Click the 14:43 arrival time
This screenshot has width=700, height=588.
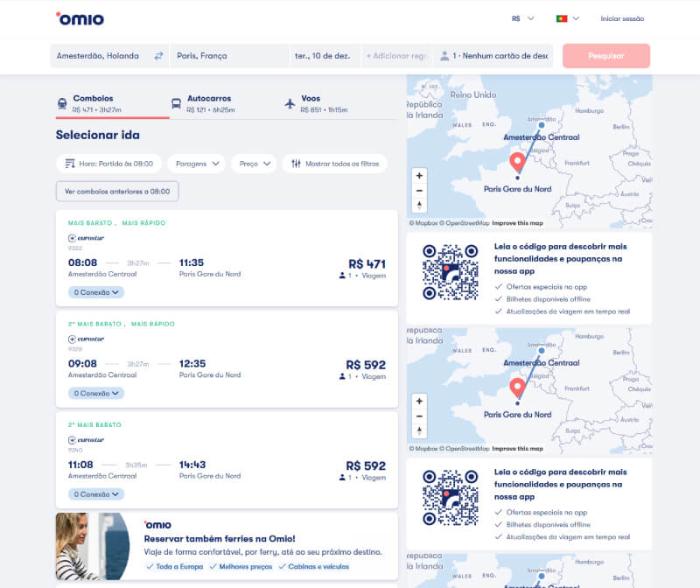point(192,465)
